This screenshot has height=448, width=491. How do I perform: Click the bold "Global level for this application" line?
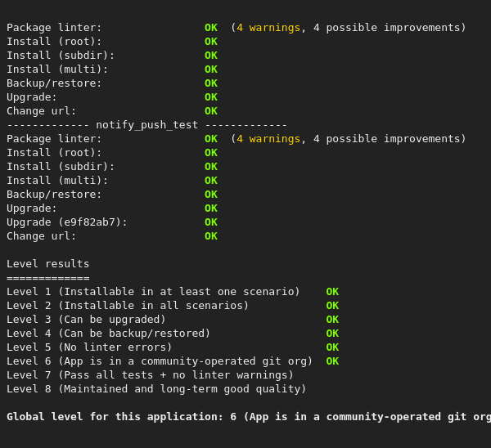coord(245,417)
